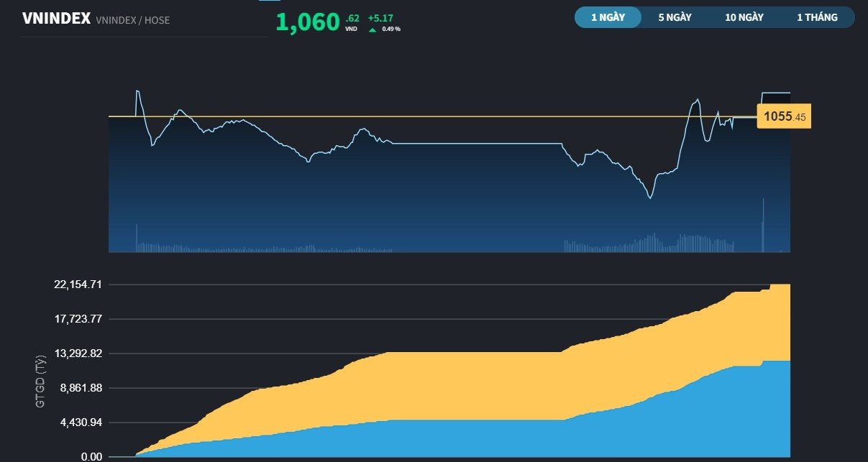Viewport: 868px width, 462px height.
Task: Click the 1055.45 reference price label
Action: click(x=784, y=116)
